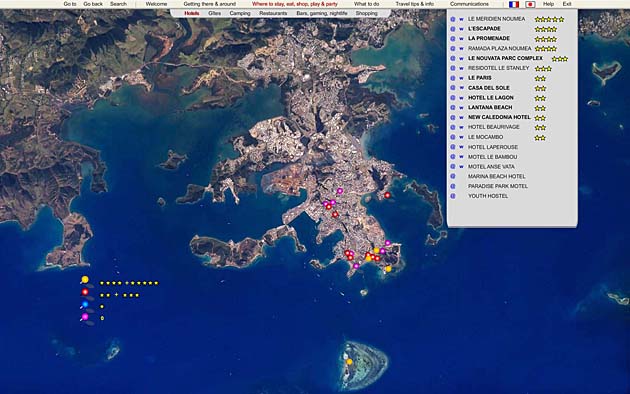Open the w icon for Hotel Beaurivage
The height and width of the screenshot is (394, 630).
461,127
